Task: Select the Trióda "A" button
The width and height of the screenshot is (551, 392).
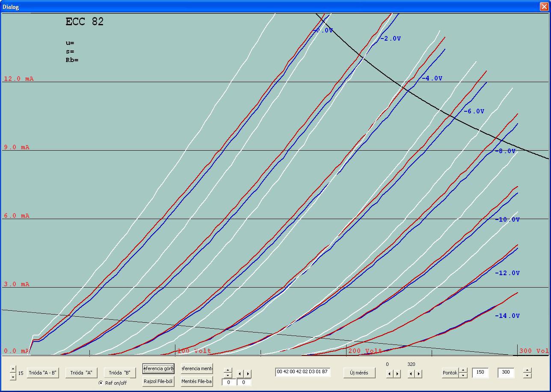Action: (x=81, y=373)
